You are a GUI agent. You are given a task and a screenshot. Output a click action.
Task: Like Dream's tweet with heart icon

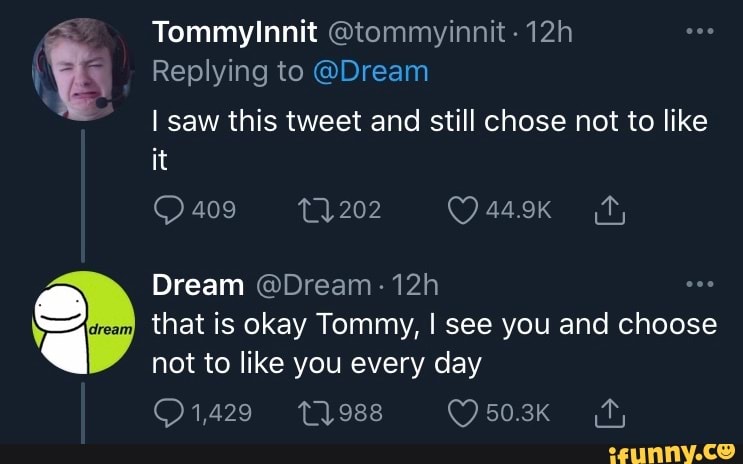click(465, 412)
